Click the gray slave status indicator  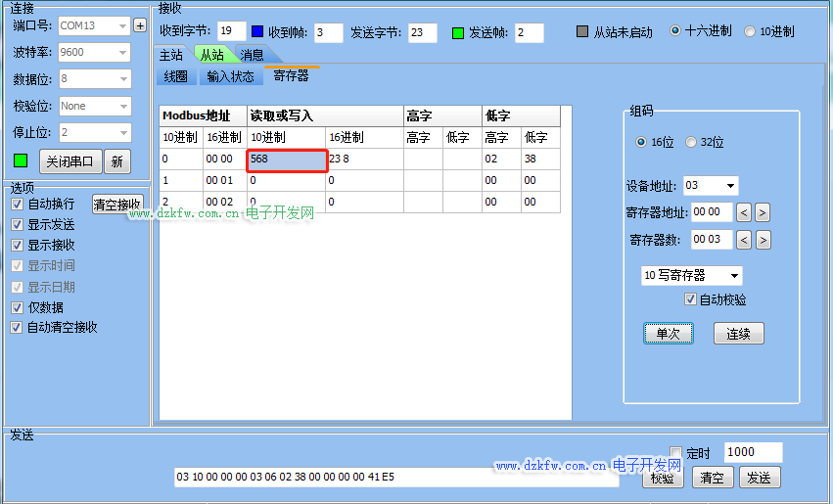(x=583, y=31)
